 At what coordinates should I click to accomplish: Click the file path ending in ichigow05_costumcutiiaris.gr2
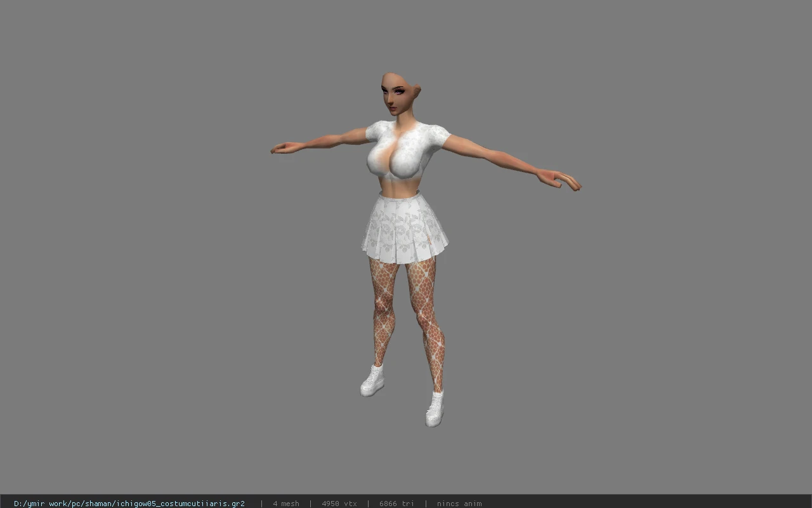pos(129,504)
